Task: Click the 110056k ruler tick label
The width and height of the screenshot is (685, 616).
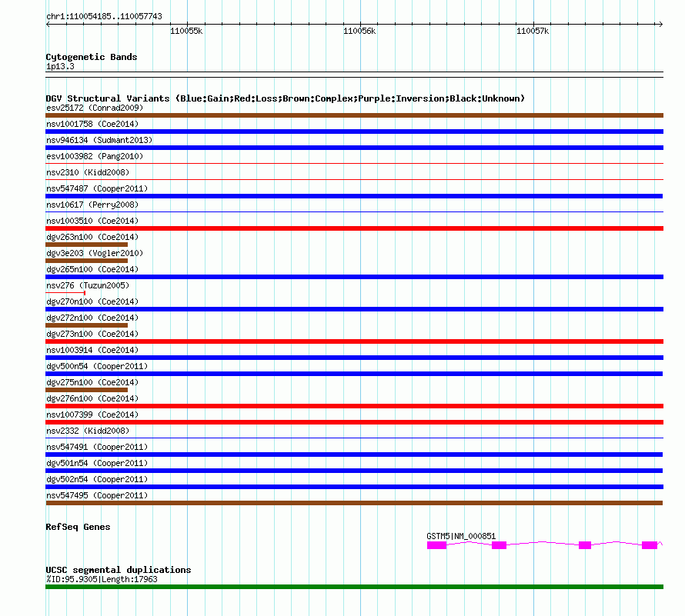Action: point(359,31)
